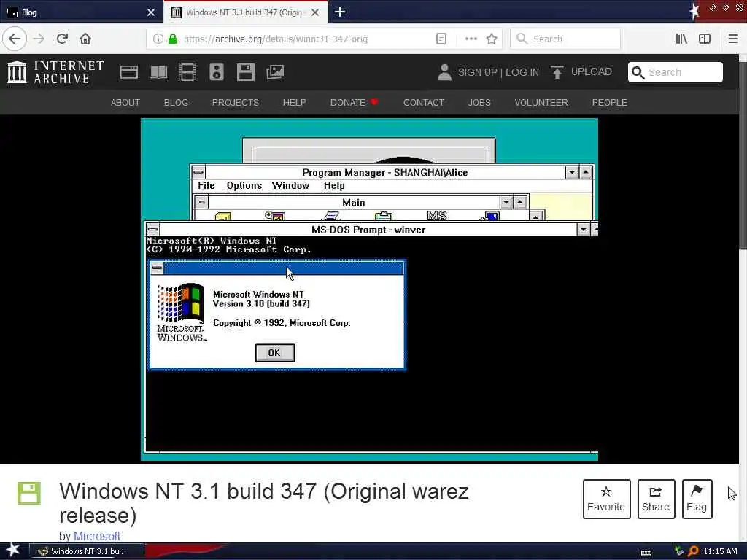
Task: Click the 11:15 AM taskbar clock
Action: click(720, 551)
